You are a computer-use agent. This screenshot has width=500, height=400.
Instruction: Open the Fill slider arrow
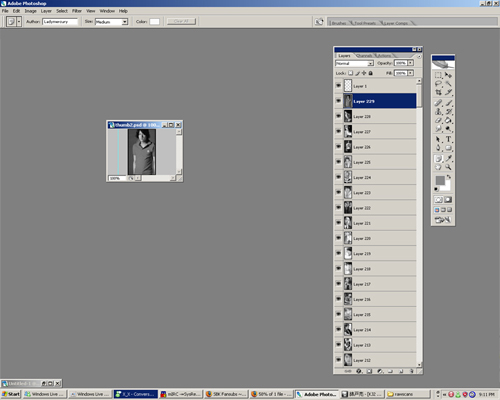(x=411, y=73)
